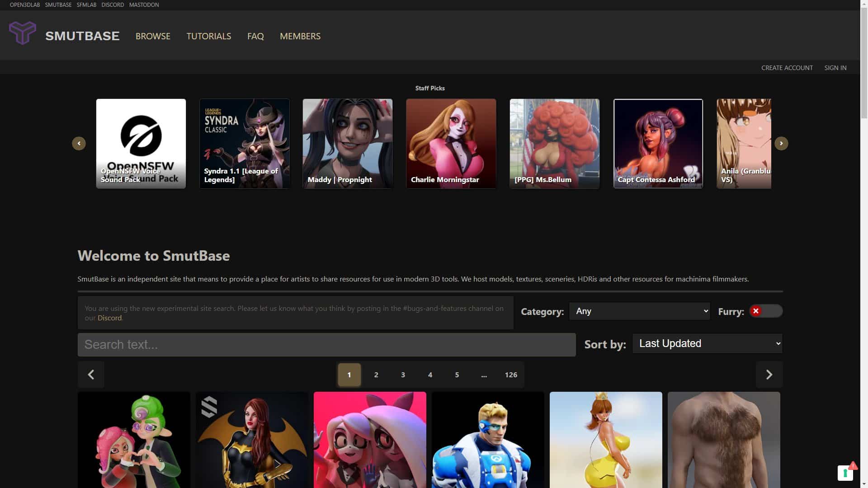The image size is (868, 488).
Task: Click the left pagination arrow
Action: pos(91,375)
